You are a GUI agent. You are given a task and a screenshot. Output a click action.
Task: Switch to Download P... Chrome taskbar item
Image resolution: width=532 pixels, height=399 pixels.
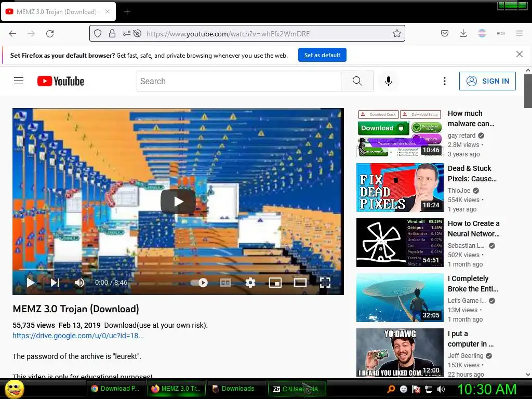pos(116,389)
